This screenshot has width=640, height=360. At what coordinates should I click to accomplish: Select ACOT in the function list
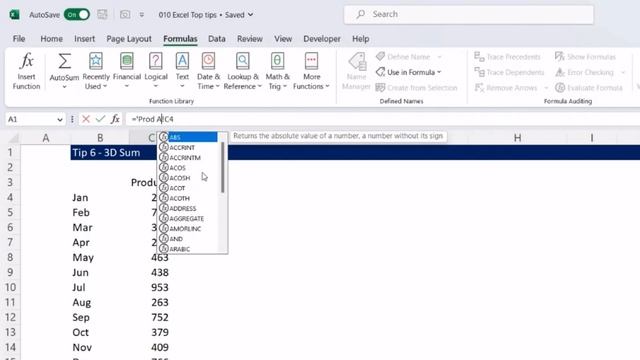pos(188,188)
